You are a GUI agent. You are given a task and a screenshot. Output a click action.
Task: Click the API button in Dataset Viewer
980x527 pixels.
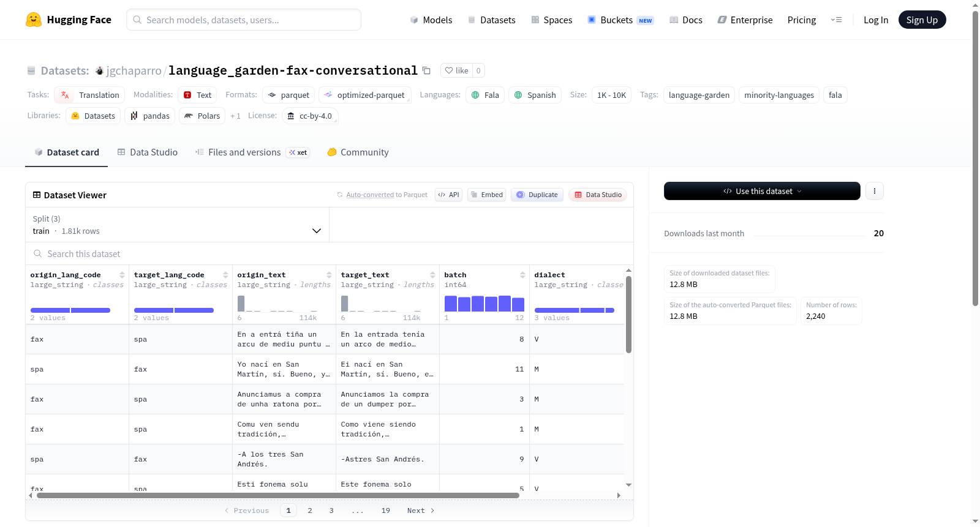[x=448, y=195]
